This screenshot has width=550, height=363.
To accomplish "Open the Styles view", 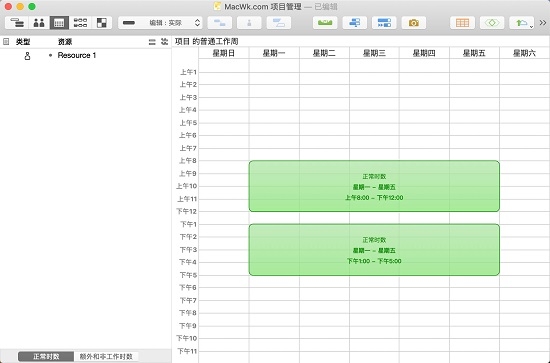I will [102, 23].
